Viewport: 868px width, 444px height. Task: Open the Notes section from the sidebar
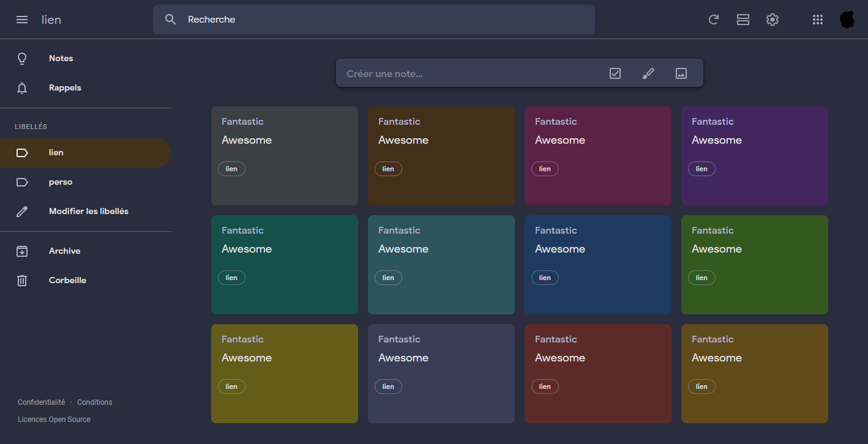click(61, 58)
